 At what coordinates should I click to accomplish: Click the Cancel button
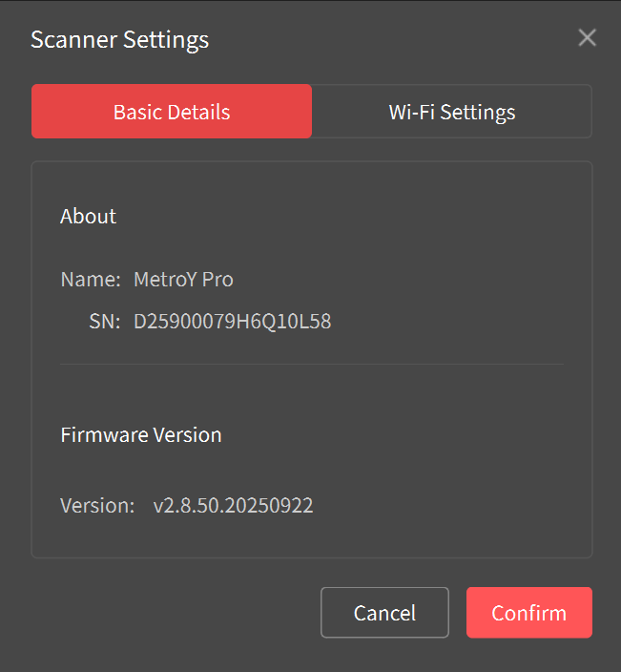(384, 613)
